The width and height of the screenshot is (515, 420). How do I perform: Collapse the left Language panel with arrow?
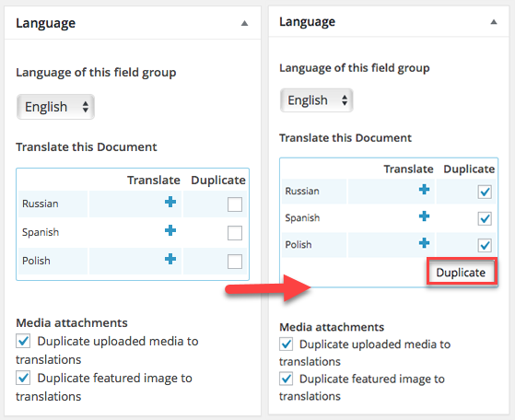pyautogui.click(x=244, y=23)
